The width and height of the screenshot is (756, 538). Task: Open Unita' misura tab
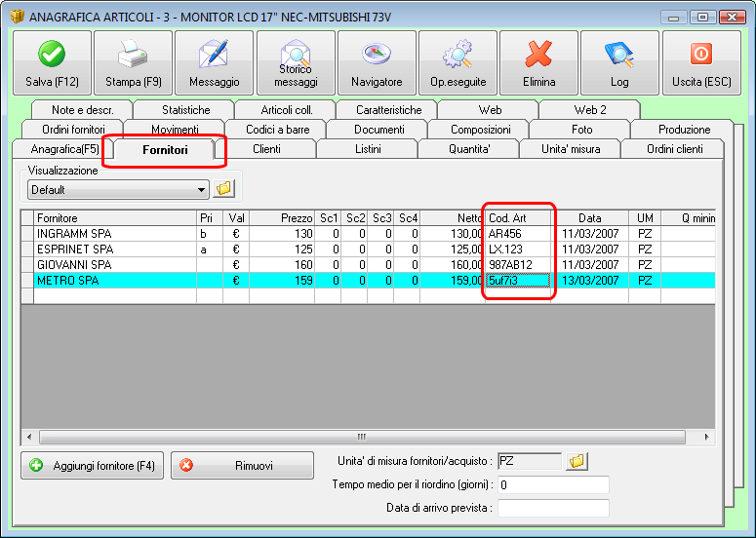[571, 149]
